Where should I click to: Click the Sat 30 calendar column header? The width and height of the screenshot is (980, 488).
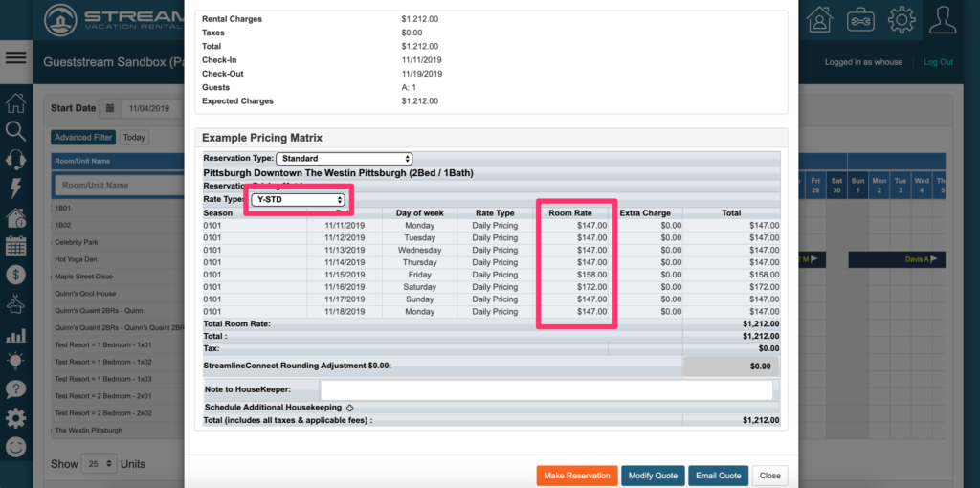(x=836, y=185)
